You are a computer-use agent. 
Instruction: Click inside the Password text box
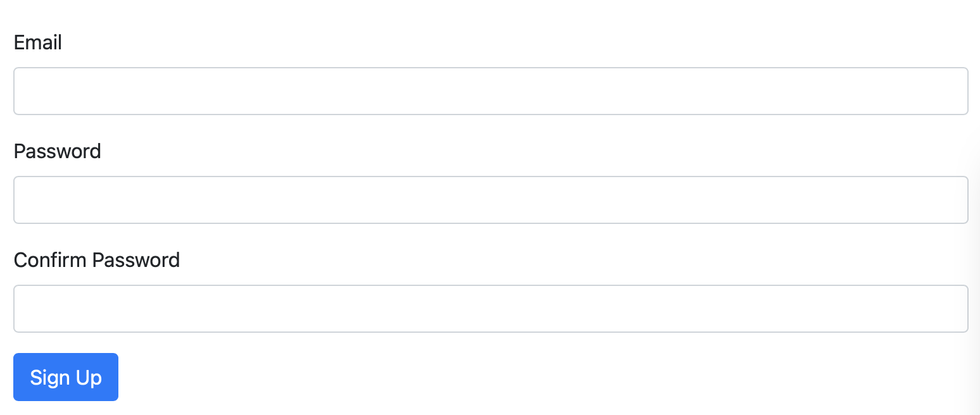(491, 200)
